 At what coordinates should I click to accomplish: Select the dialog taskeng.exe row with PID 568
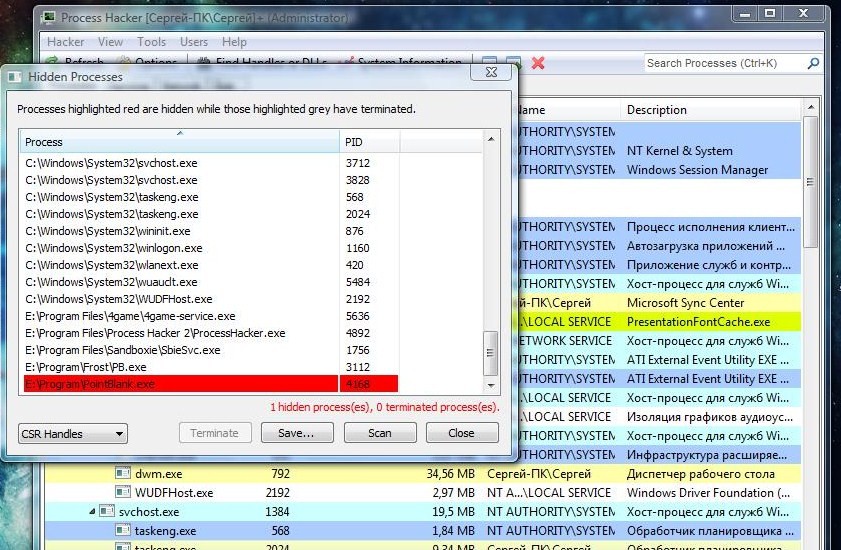211,197
